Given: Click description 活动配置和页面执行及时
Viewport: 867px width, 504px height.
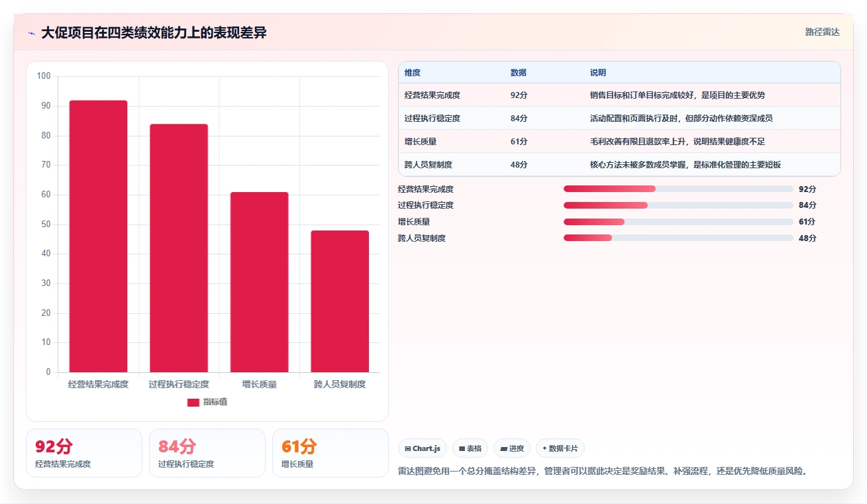Looking at the screenshot, I should pyautogui.click(x=682, y=119).
